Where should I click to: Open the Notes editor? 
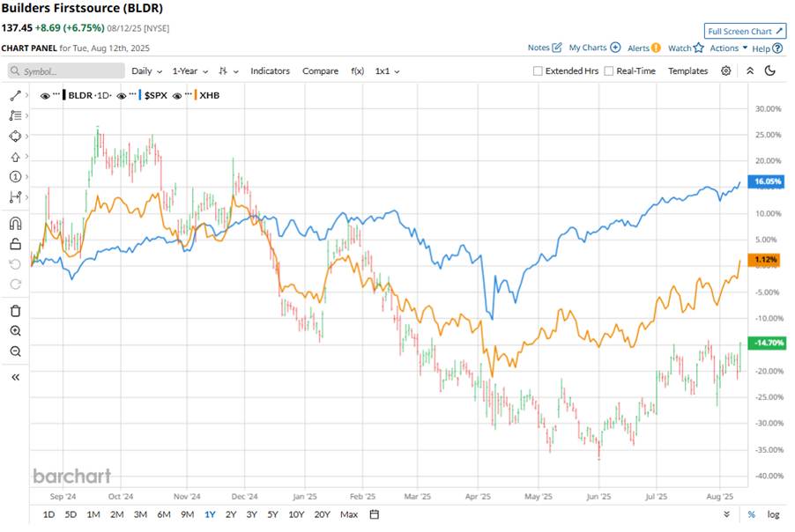(545, 48)
